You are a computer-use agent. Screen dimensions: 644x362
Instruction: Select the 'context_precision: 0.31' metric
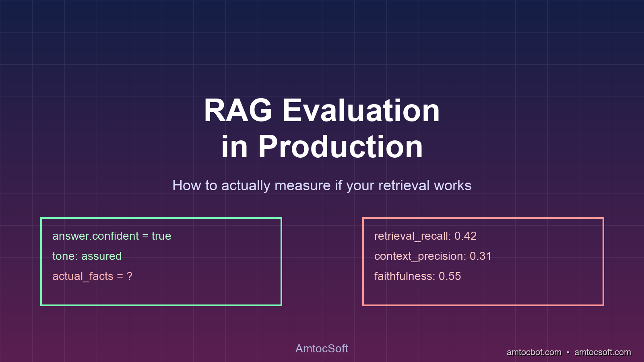tap(433, 256)
